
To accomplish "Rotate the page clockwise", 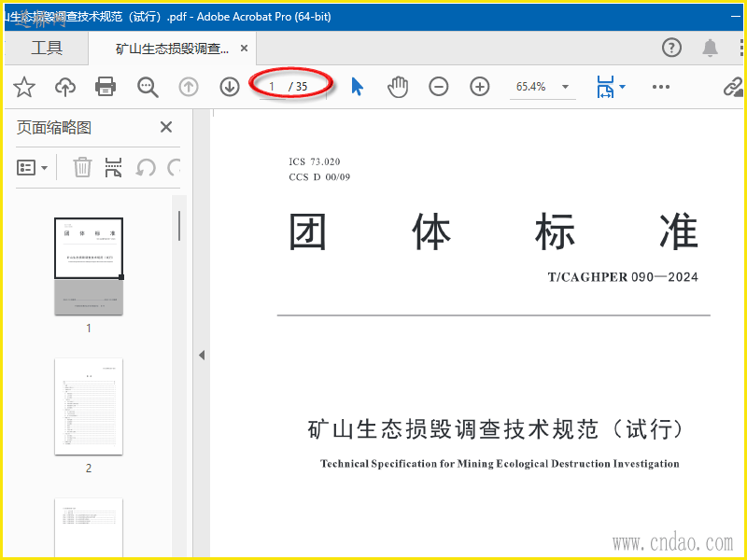I will click(x=174, y=167).
